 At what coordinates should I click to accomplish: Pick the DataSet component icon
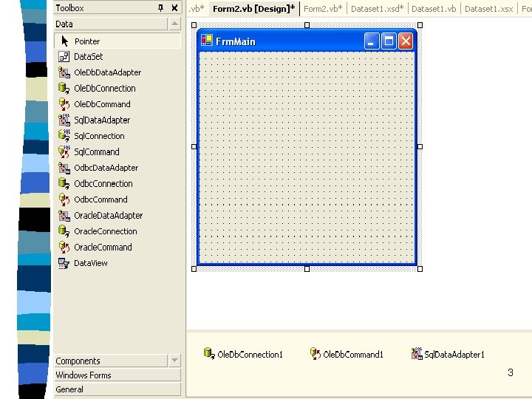(64, 56)
